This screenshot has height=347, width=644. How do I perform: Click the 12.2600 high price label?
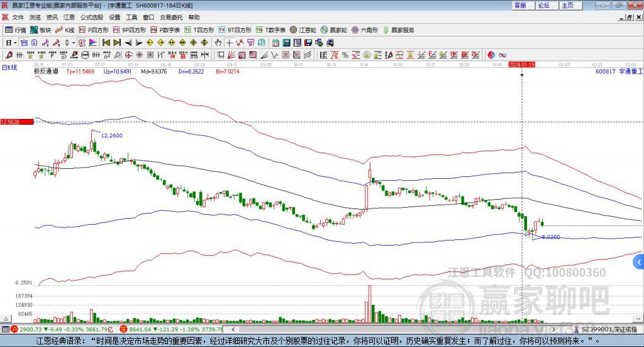point(112,135)
